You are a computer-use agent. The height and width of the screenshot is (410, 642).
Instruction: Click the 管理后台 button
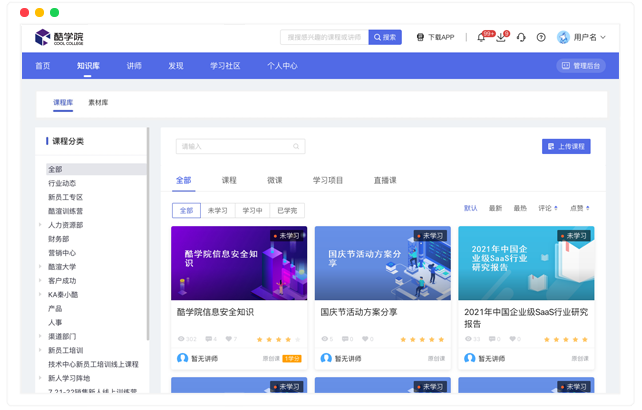[x=581, y=66]
